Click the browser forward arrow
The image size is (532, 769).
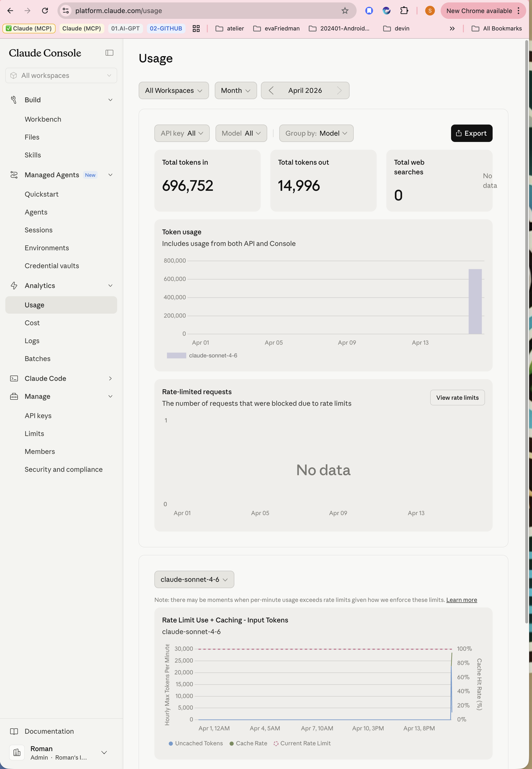click(28, 11)
